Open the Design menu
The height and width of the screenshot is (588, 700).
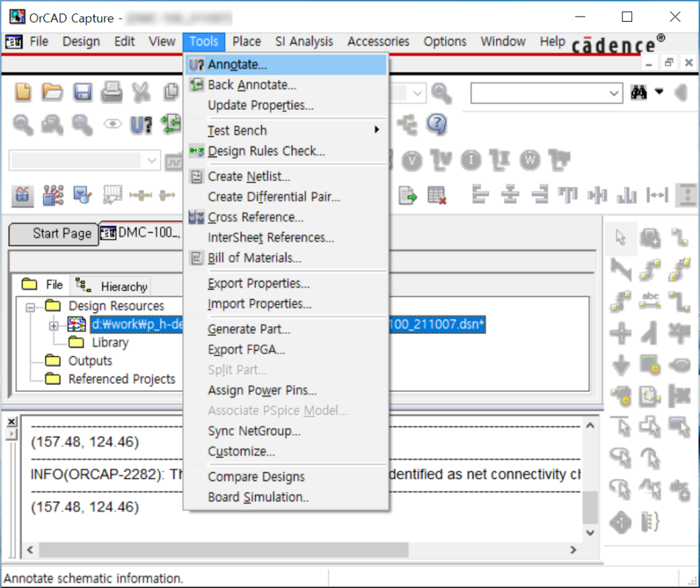[82, 42]
